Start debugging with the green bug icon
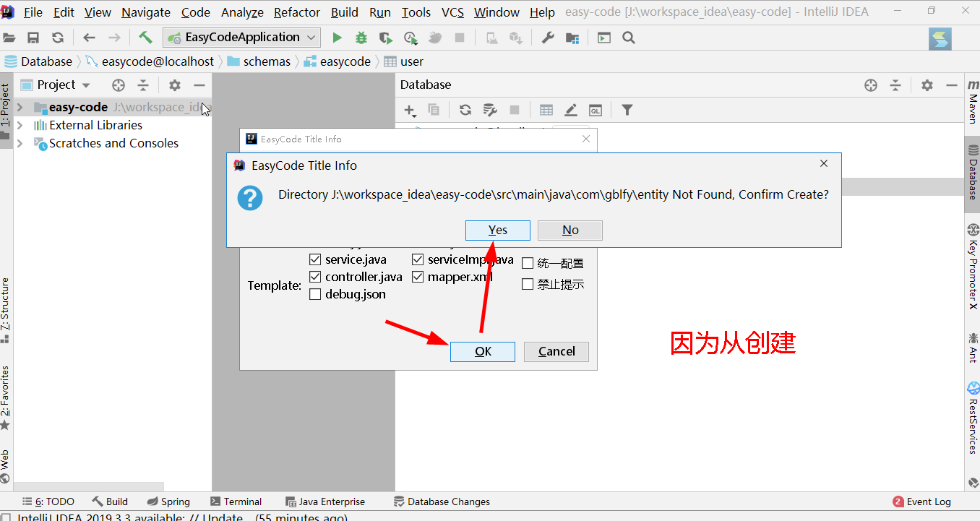The width and height of the screenshot is (980, 521). click(x=361, y=38)
